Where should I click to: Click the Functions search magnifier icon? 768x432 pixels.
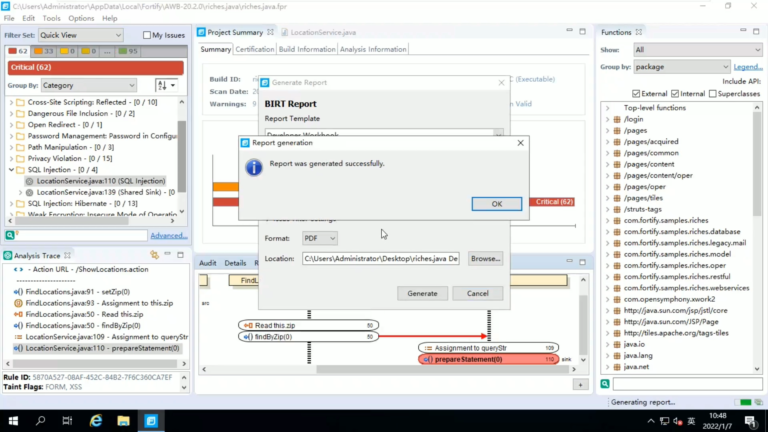coord(605,384)
